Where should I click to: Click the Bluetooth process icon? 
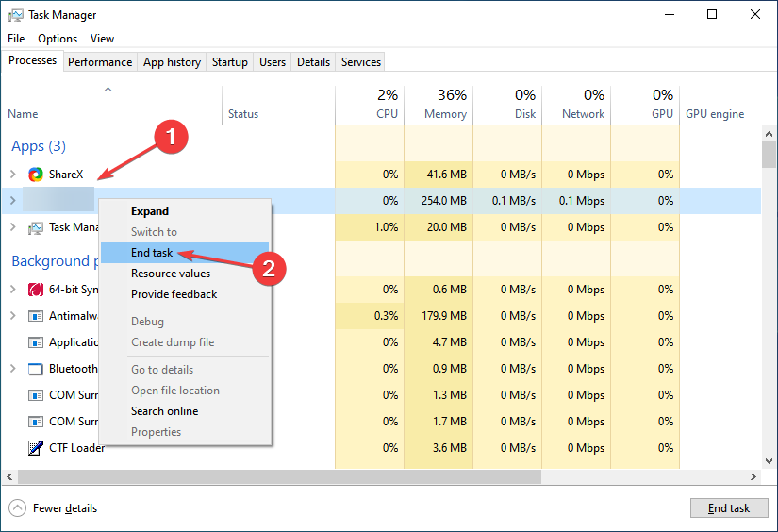click(x=35, y=369)
